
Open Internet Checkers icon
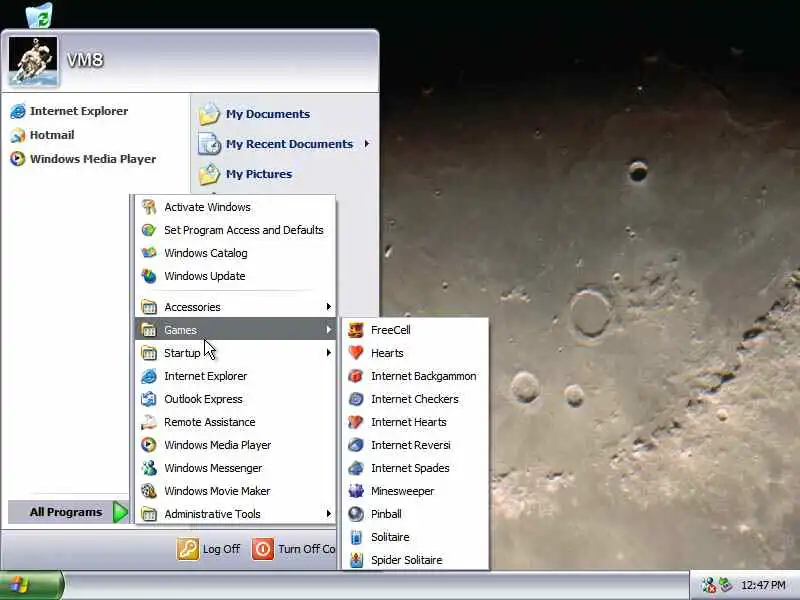(x=356, y=399)
